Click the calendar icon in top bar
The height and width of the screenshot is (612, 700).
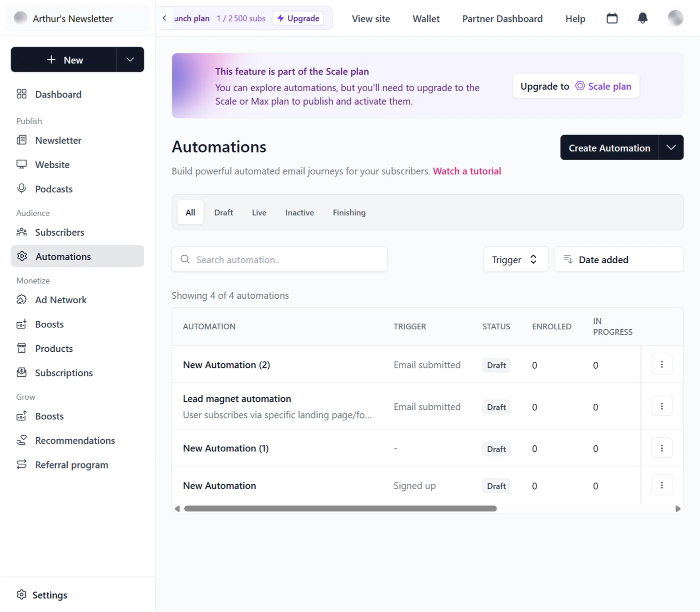coord(612,19)
